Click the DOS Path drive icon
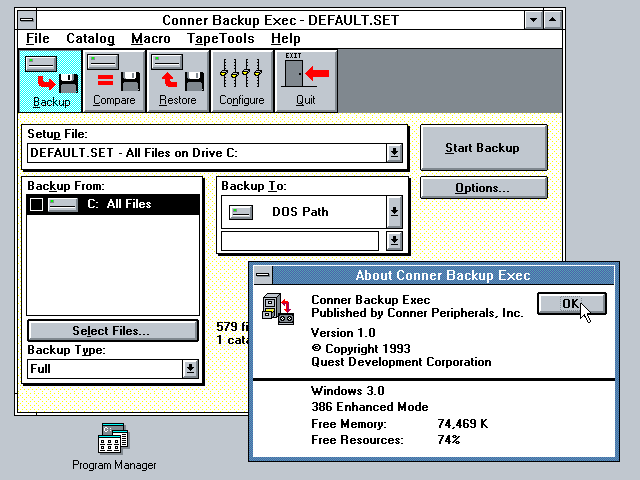Viewport: 640px width, 480px height. click(241, 212)
